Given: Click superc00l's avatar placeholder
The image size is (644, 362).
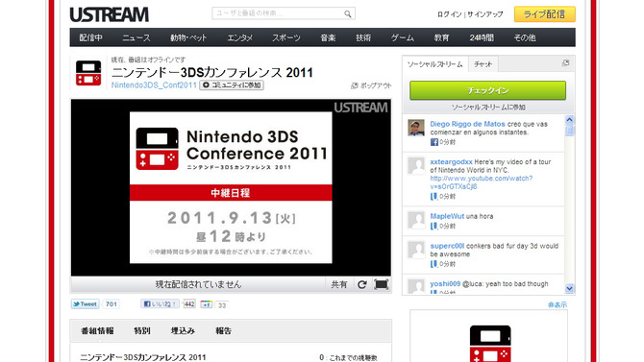Looking at the screenshot, I should 416,250.
